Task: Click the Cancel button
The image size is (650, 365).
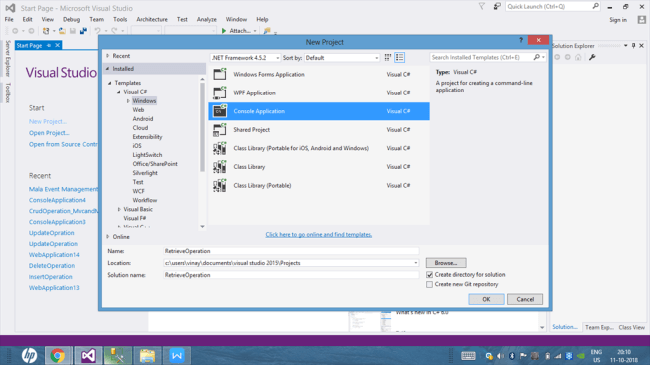Action: pyautogui.click(x=525, y=299)
